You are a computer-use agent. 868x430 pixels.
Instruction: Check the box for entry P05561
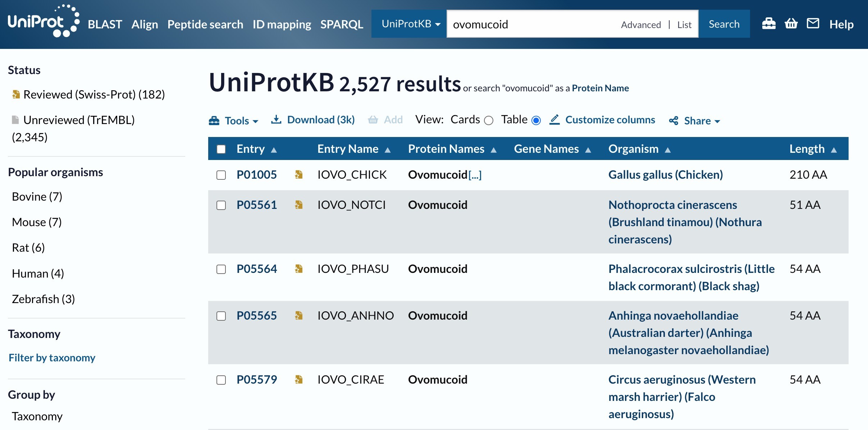point(221,205)
